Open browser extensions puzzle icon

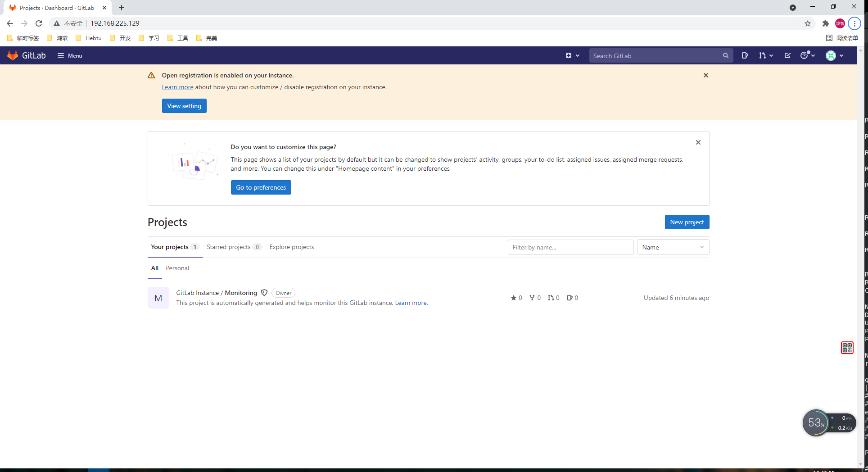click(826, 23)
